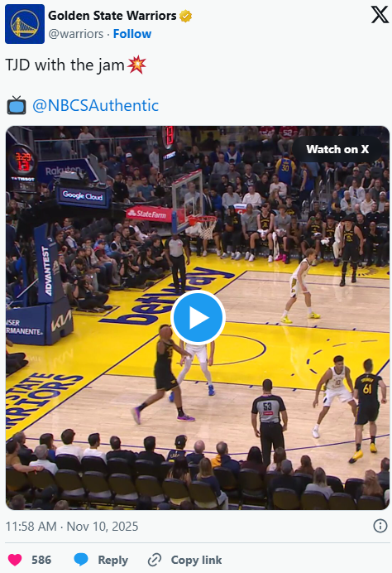Click the X logo icon

point(380,15)
